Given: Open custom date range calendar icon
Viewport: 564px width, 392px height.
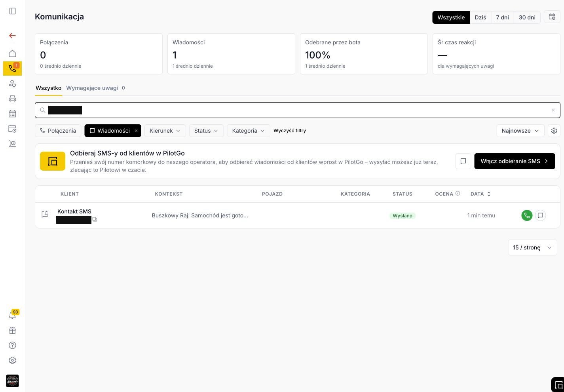Looking at the screenshot, I should coord(552,17).
